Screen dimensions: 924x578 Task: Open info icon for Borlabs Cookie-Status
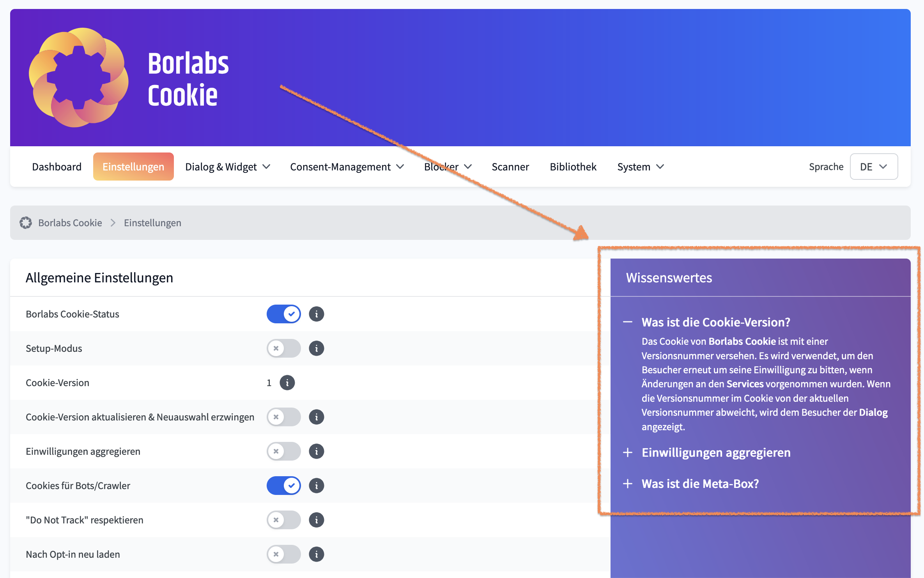pyautogui.click(x=317, y=314)
